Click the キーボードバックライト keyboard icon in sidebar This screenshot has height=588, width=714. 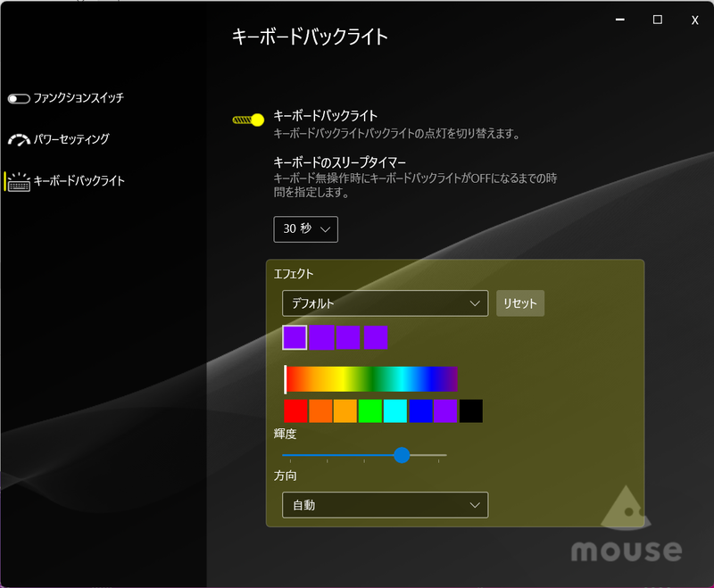[x=18, y=180]
